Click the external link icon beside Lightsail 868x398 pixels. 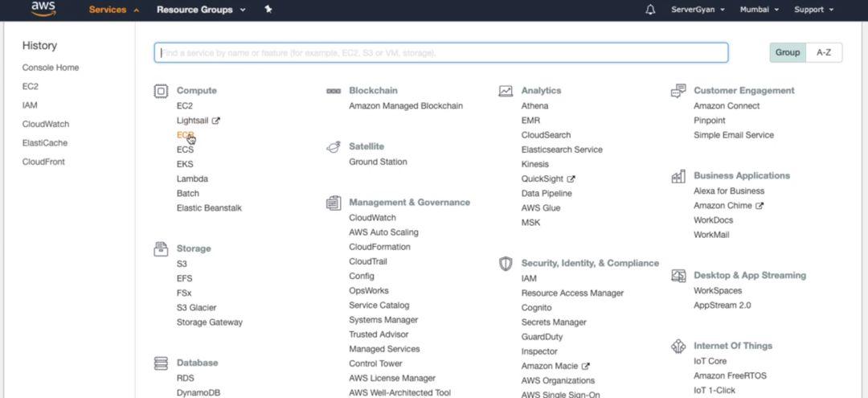click(216, 121)
